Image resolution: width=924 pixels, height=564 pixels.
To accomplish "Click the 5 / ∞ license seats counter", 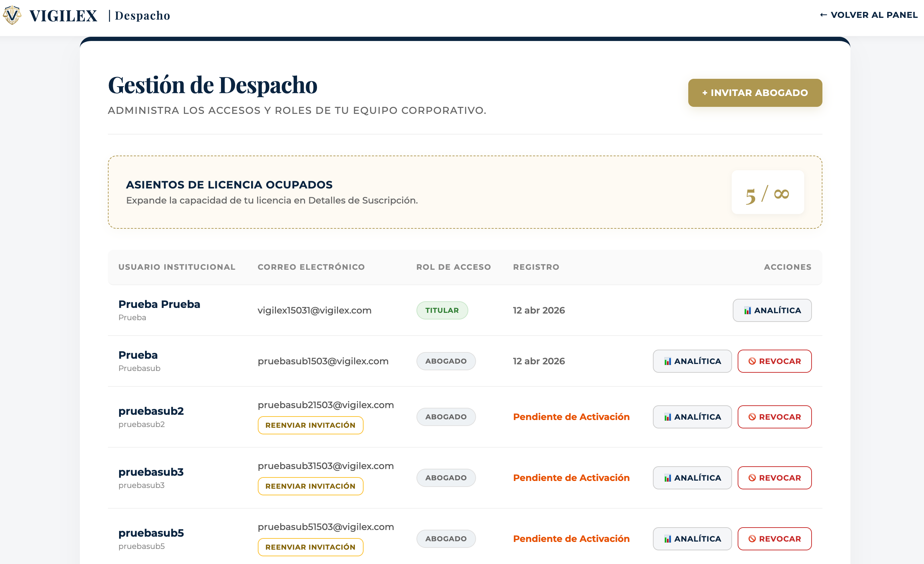I will [x=767, y=192].
